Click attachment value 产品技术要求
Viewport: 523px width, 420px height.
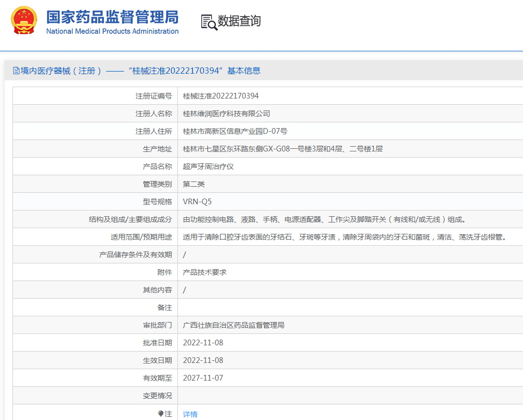[x=204, y=272]
